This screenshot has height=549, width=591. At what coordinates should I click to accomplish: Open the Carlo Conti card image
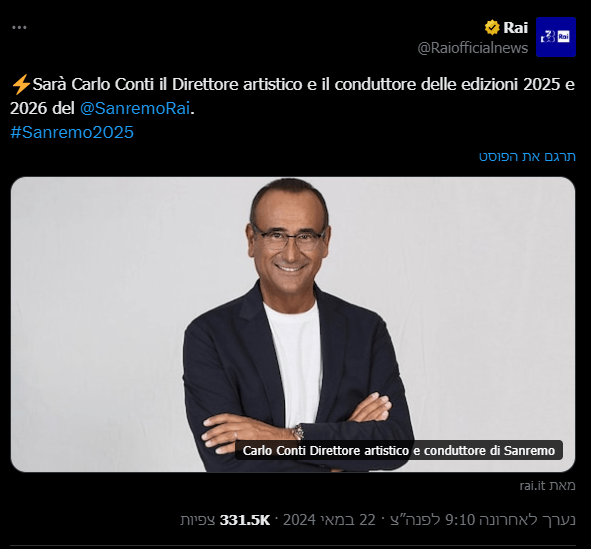pyautogui.click(x=293, y=324)
